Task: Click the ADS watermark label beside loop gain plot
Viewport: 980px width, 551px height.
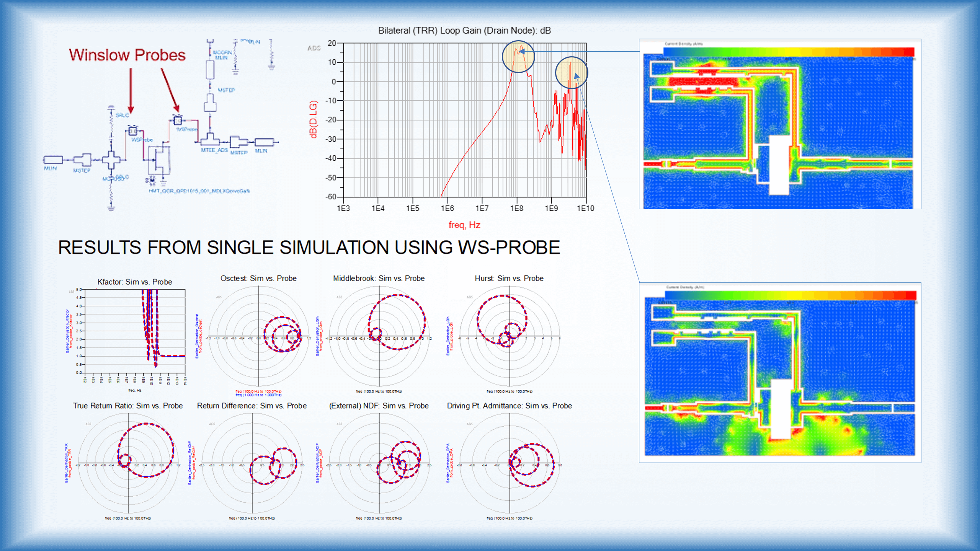Action: (314, 48)
